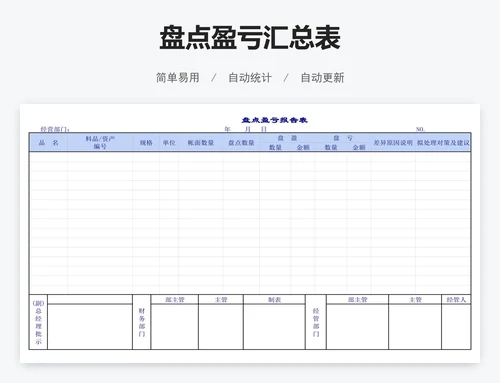Viewport: 500px width, 383px height.
Task: Click the 简单易用 tagline text
Action: click(178, 78)
